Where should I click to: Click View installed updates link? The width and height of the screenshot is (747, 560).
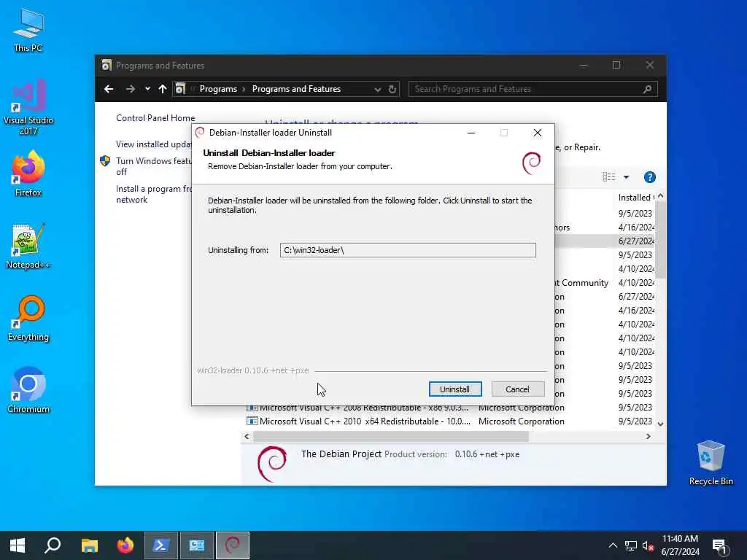click(x=153, y=144)
